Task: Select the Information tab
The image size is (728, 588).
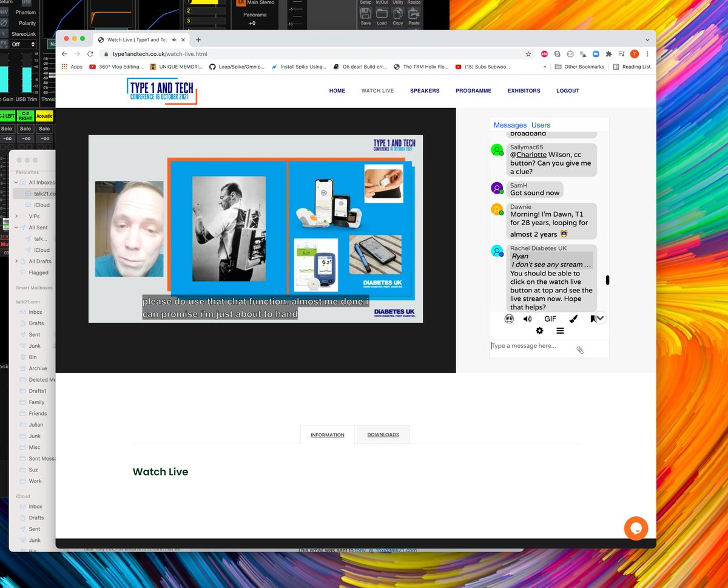Action: [328, 435]
